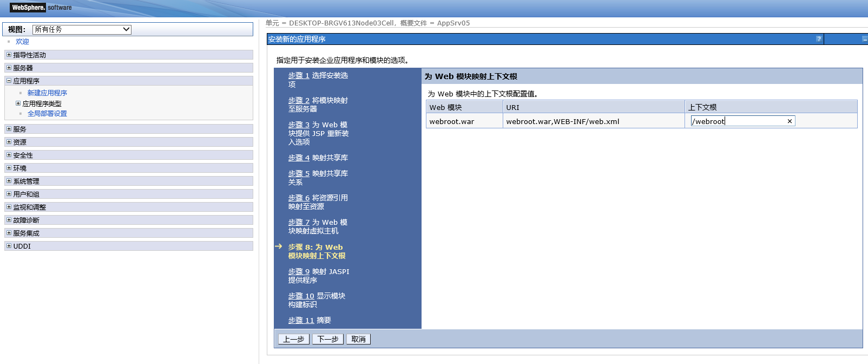This screenshot has width=868, height=364.
Task: Open the 视图 所有任务 dropdown
Action: click(82, 29)
